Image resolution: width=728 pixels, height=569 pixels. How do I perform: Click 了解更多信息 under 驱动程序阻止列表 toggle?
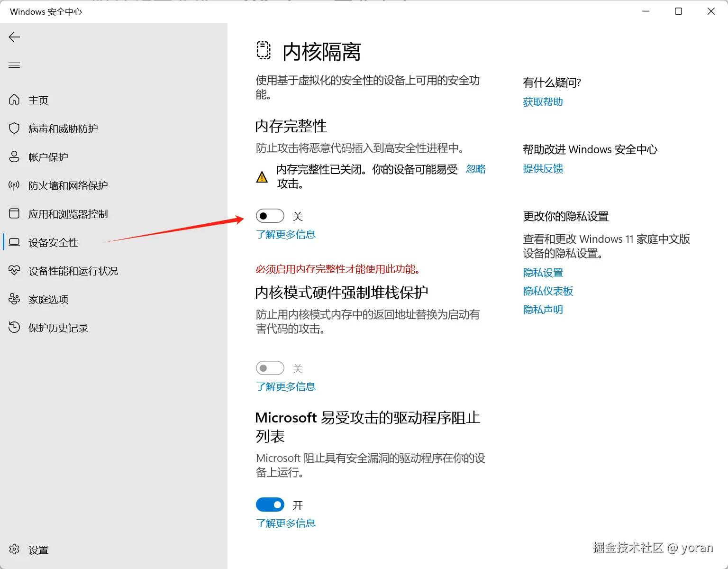click(286, 523)
